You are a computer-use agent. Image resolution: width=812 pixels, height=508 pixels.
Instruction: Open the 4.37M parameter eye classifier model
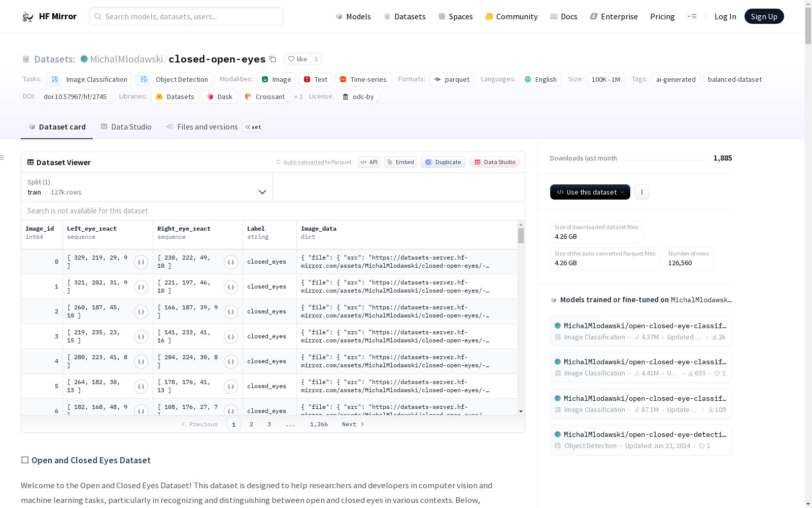[x=641, y=331]
